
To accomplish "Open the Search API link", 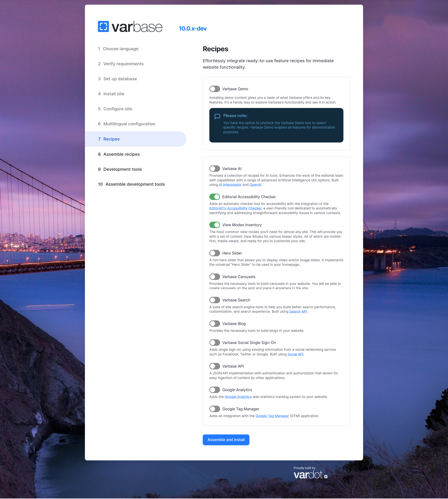I will pyautogui.click(x=298, y=312).
